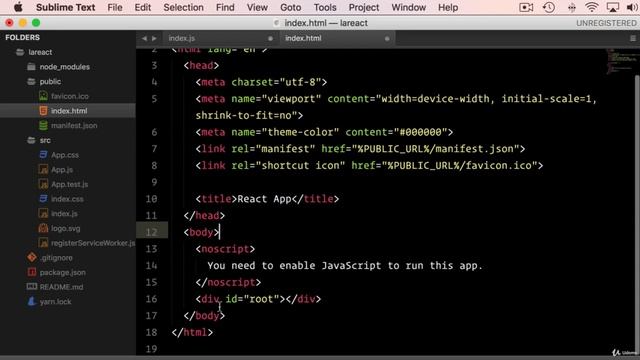Open README.md in the sidebar
The image size is (640, 360).
[x=61, y=287]
